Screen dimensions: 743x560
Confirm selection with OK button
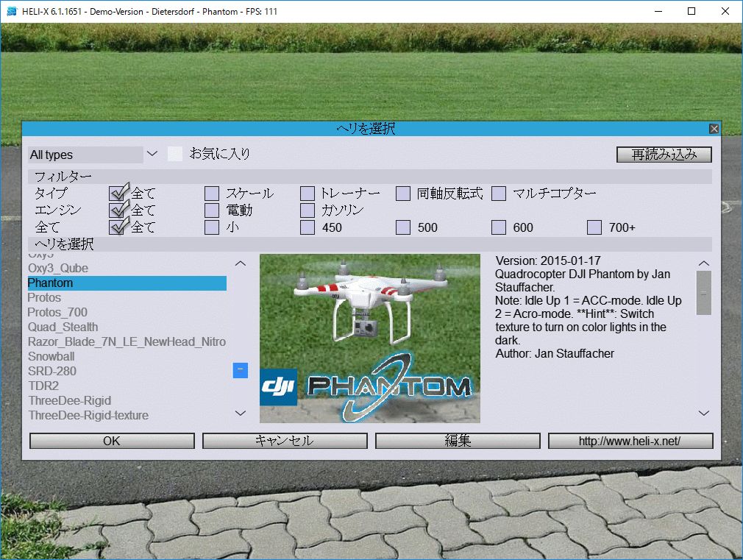pos(112,441)
